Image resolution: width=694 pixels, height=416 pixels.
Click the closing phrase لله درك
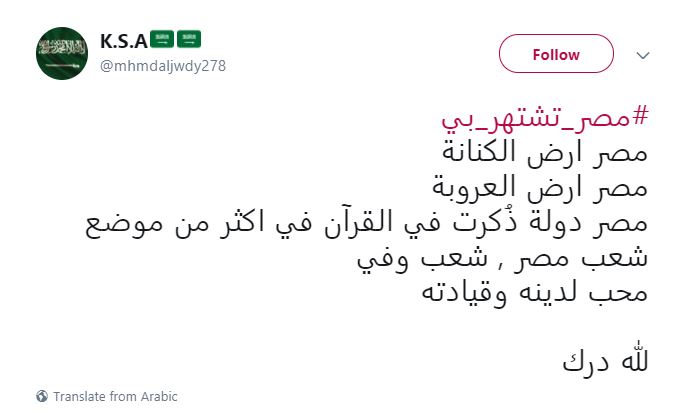click(x=605, y=361)
